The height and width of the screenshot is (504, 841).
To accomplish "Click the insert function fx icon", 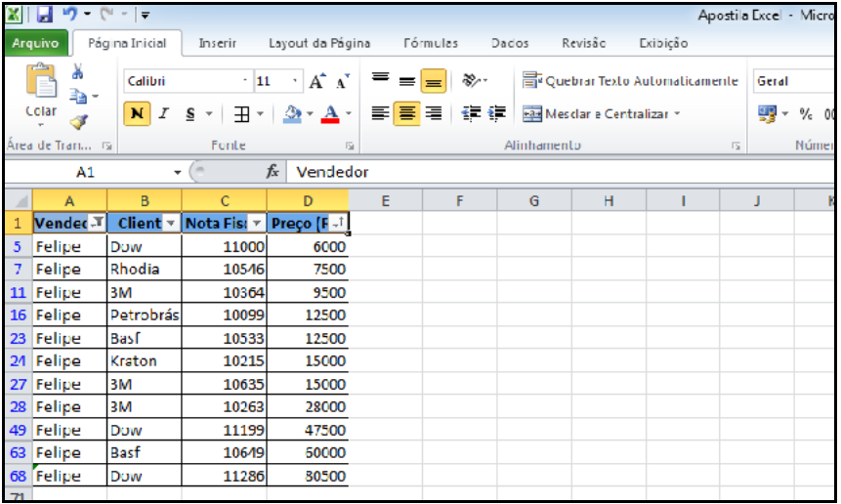I will tap(273, 172).
